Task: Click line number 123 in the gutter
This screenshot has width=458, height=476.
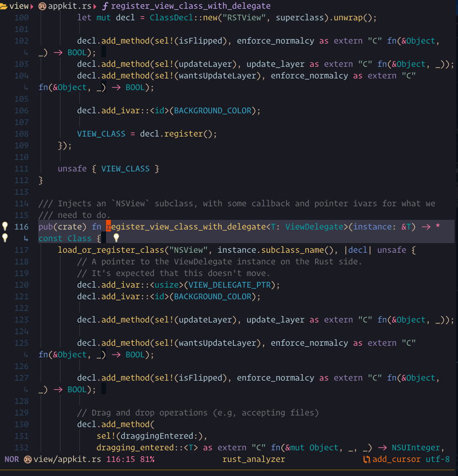Action: click(x=22, y=320)
